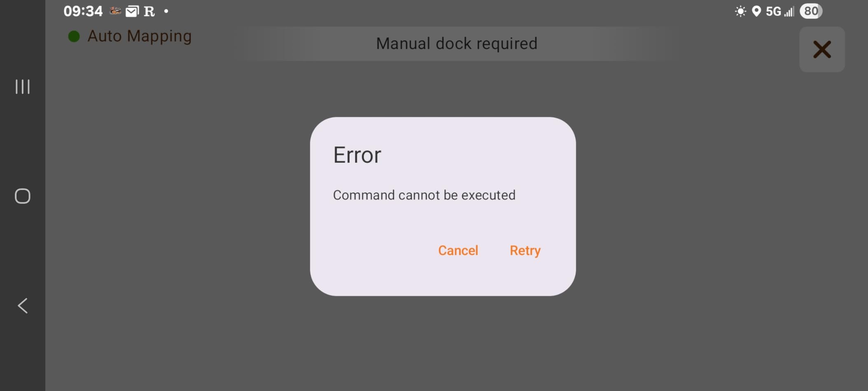Tap the Android home button

23,196
